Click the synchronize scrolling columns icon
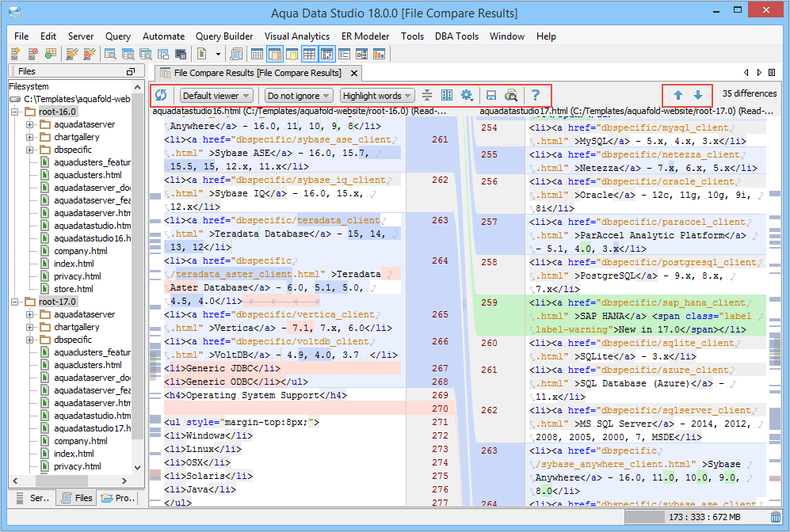The image size is (790, 532). pyautogui.click(x=447, y=96)
